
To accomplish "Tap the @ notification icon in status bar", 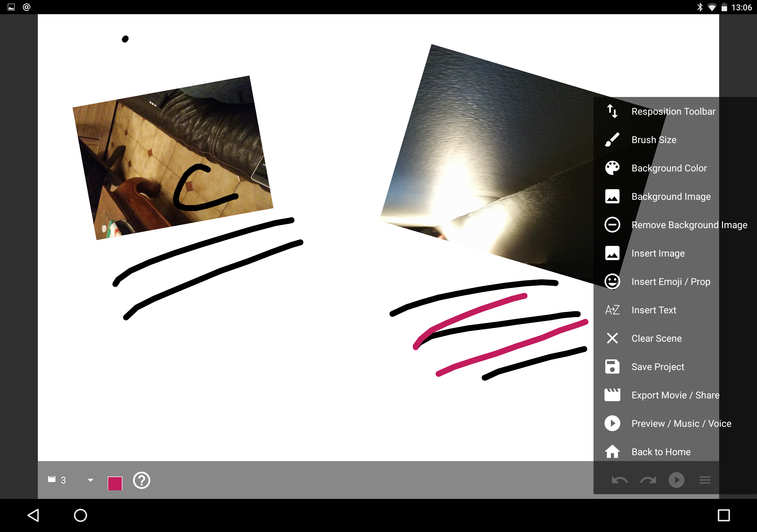I will [x=27, y=7].
